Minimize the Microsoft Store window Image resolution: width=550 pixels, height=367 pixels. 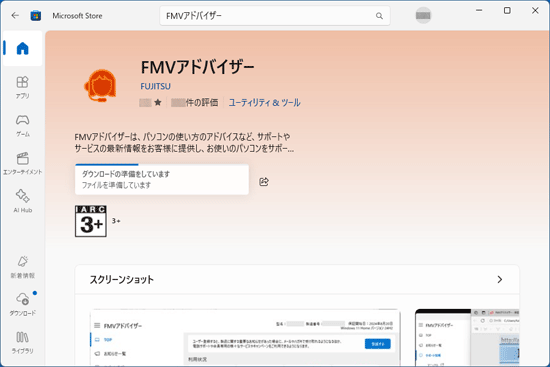(479, 11)
